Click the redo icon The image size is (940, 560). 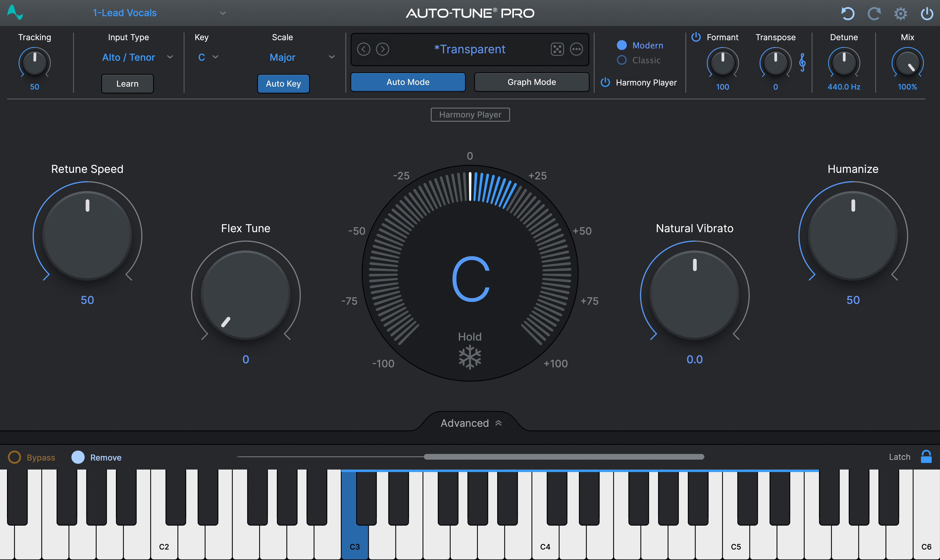point(874,13)
